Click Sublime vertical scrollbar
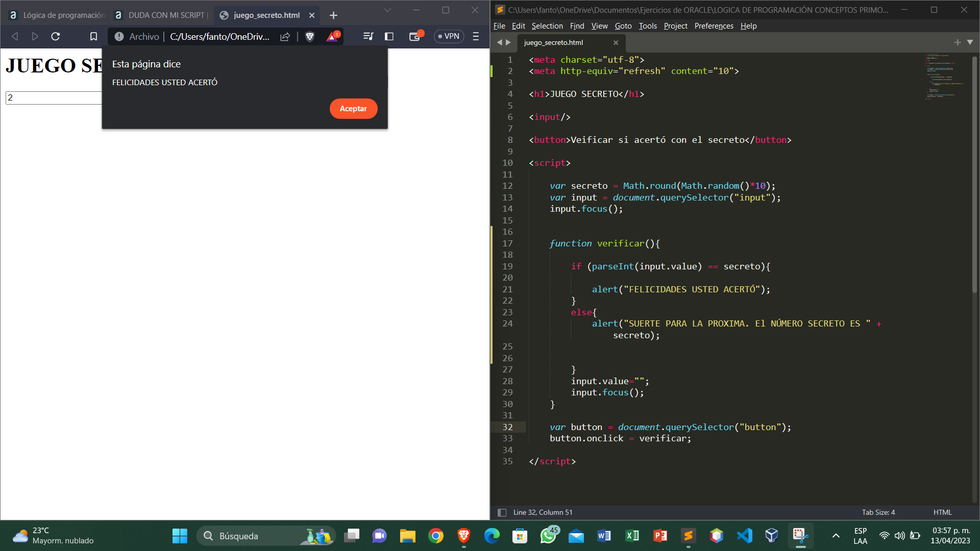This screenshot has height=551, width=980. pyautogui.click(x=974, y=173)
